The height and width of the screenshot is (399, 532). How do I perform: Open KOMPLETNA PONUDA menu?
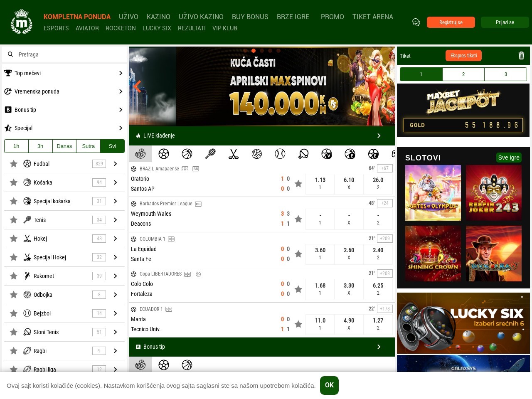coord(77,17)
